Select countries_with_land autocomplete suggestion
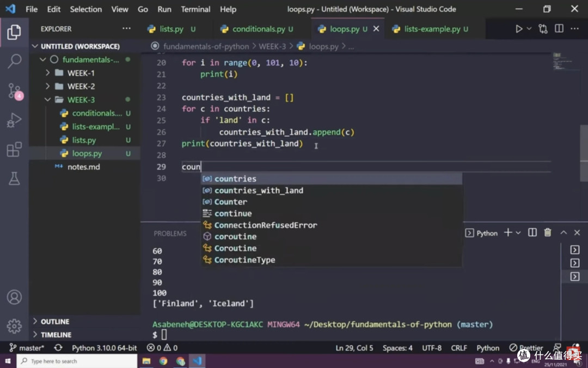 click(332, 190)
